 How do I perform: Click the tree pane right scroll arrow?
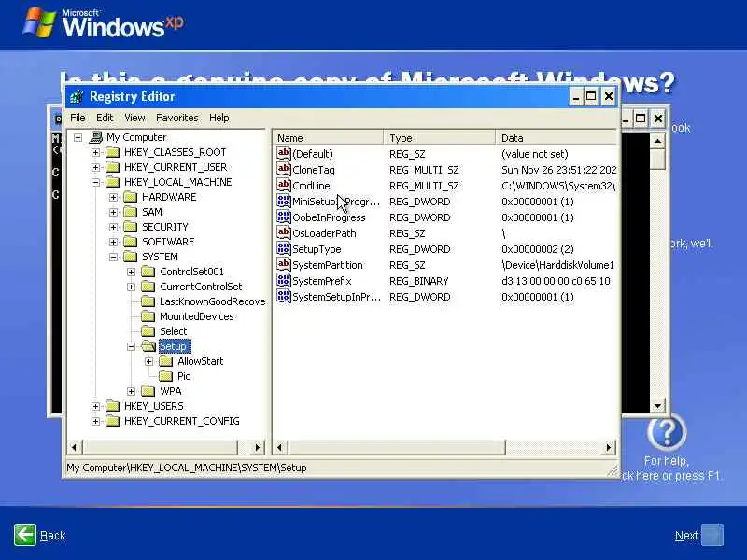click(x=258, y=448)
